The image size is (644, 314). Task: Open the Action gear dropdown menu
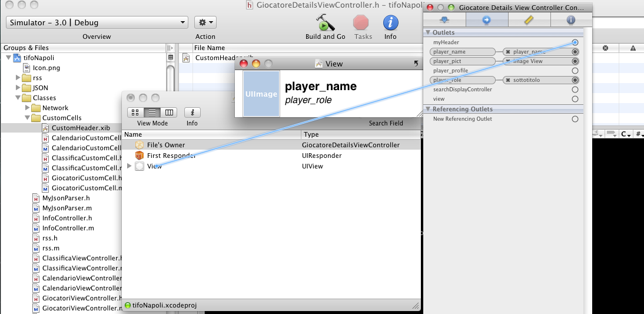(205, 22)
